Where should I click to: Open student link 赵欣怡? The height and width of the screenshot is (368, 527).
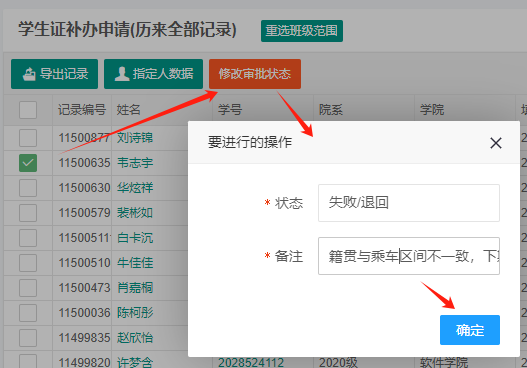click(135, 337)
